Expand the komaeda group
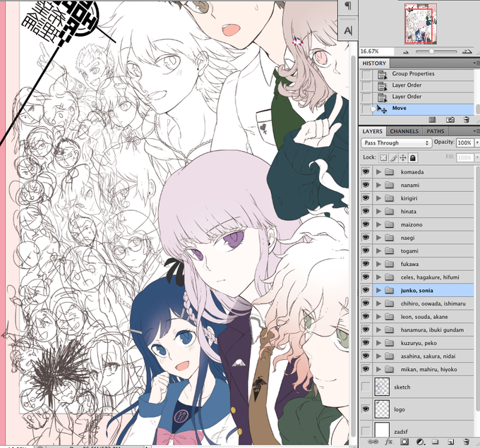Viewport: 480px width, 448px height. 378,172
